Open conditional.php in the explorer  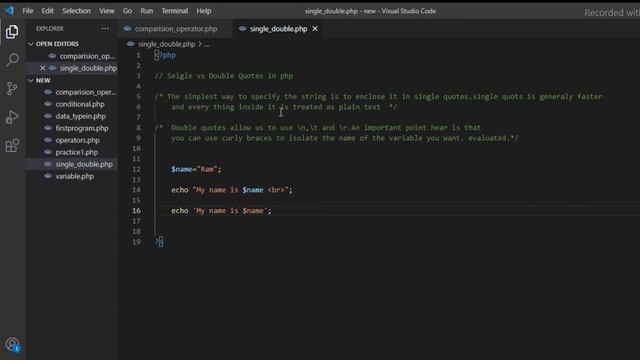(80, 104)
